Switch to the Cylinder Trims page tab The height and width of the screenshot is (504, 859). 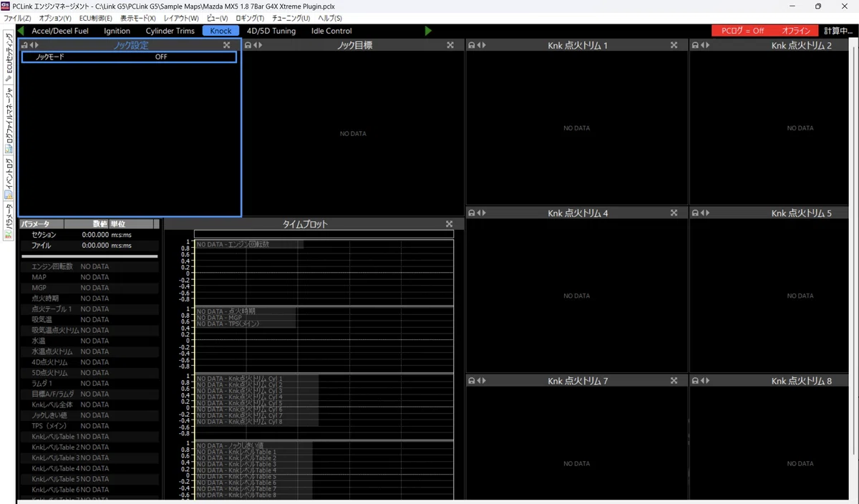[170, 31]
